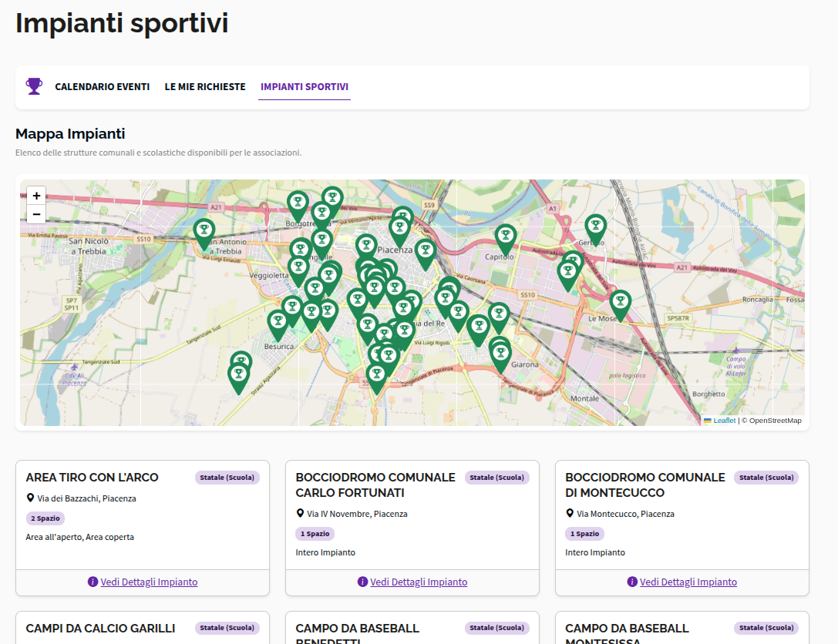This screenshot has width=838, height=644.
Task: Click the map marker near San Antonio a Trebbia
Action: pyautogui.click(x=204, y=234)
